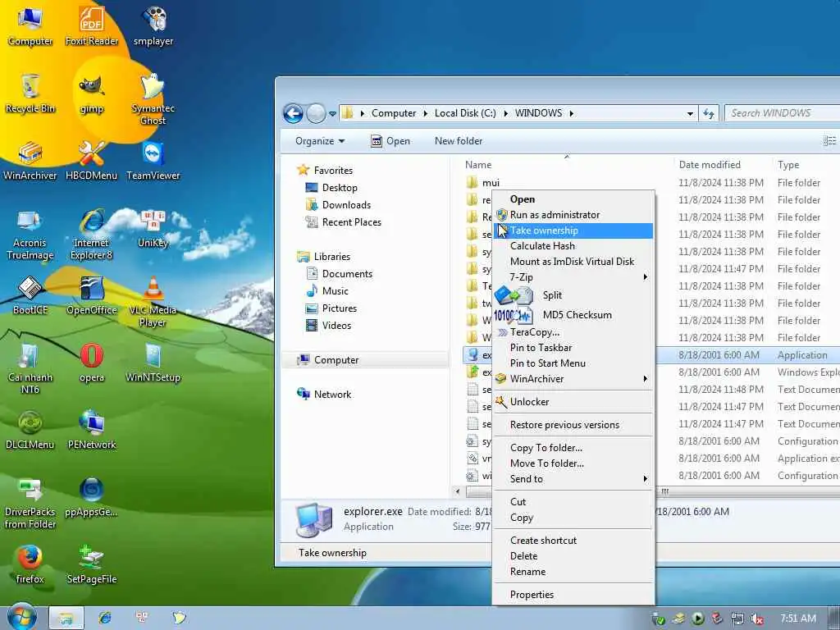
Task: Launch DLC1Menu shortcut
Action: click(30, 430)
